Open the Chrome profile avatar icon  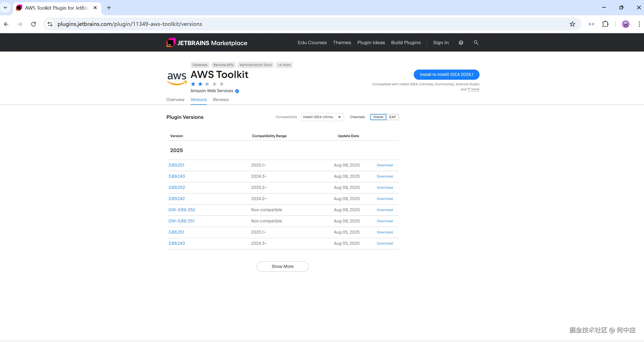coord(625,24)
